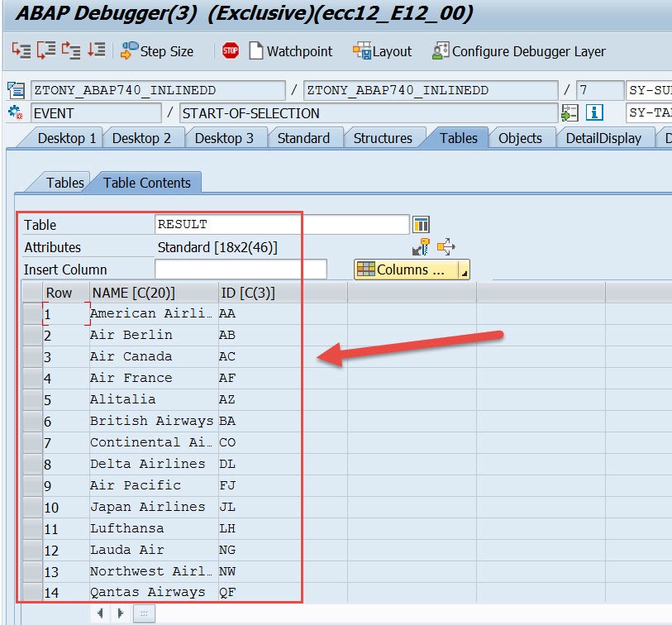The image size is (672, 625).
Task: Click the gears icon beside EVENT field
Action: click(16, 112)
